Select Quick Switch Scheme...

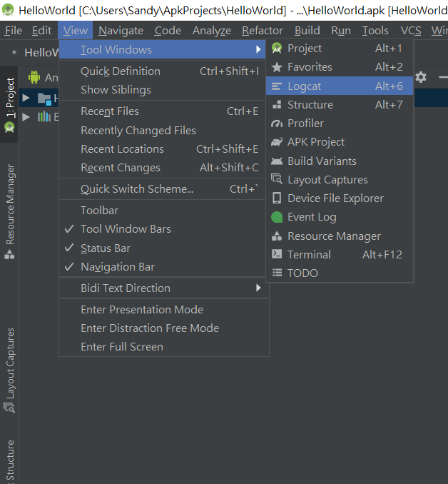coord(162,189)
